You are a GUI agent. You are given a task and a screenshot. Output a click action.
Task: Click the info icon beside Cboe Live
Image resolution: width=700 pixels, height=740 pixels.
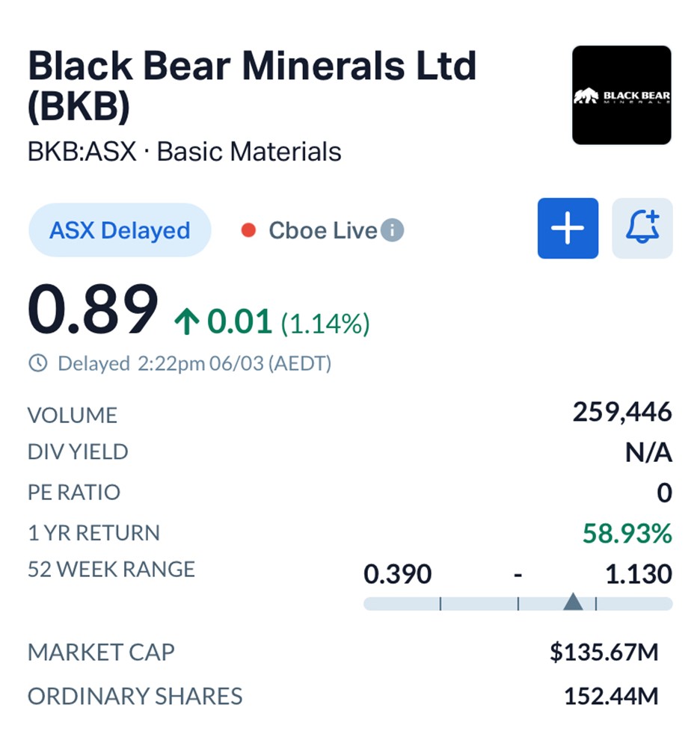392,230
